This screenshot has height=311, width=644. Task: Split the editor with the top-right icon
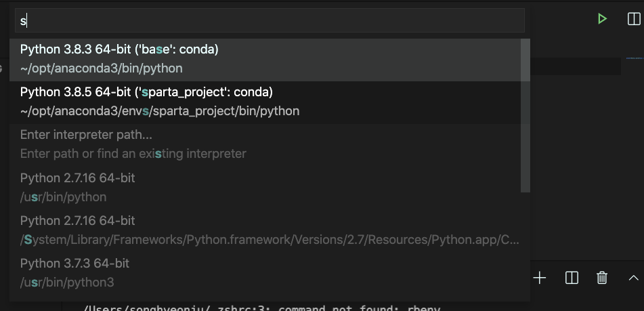coord(634,19)
